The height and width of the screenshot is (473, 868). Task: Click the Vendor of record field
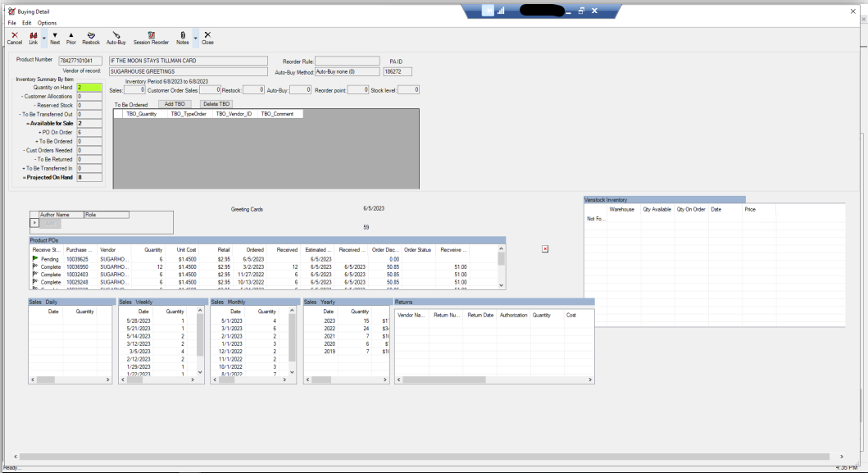click(x=189, y=71)
